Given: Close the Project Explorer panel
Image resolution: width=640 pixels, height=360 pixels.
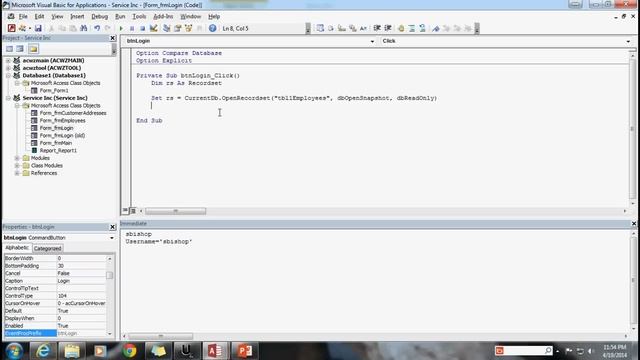Looking at the screenshot, I should (x=113, y=38).
